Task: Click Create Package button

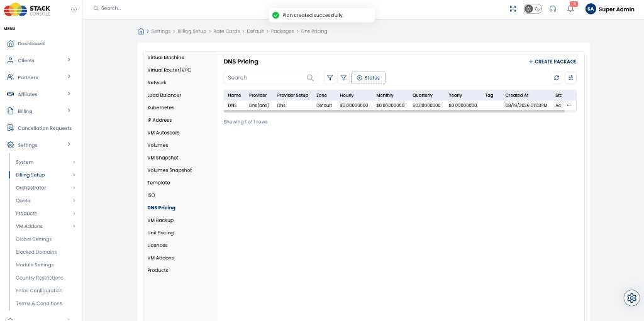Action: [x=552, y=62]
